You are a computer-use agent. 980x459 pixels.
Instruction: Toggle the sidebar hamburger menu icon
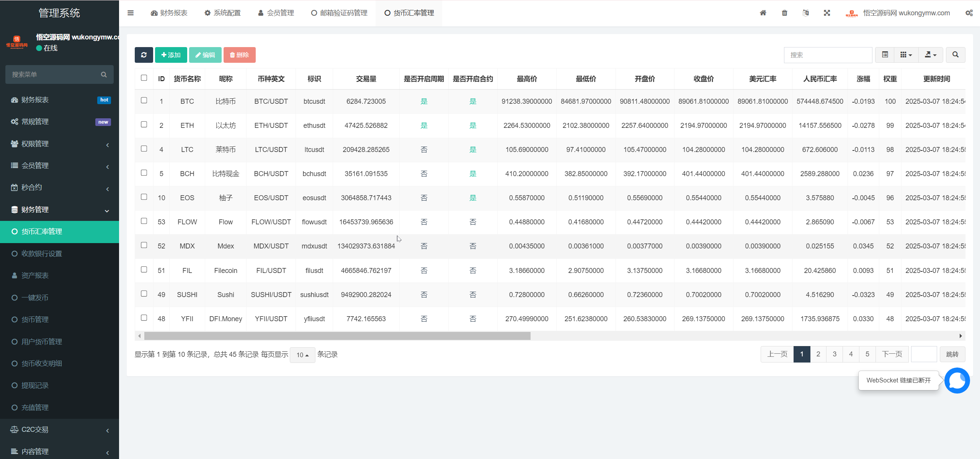[131, 13]
